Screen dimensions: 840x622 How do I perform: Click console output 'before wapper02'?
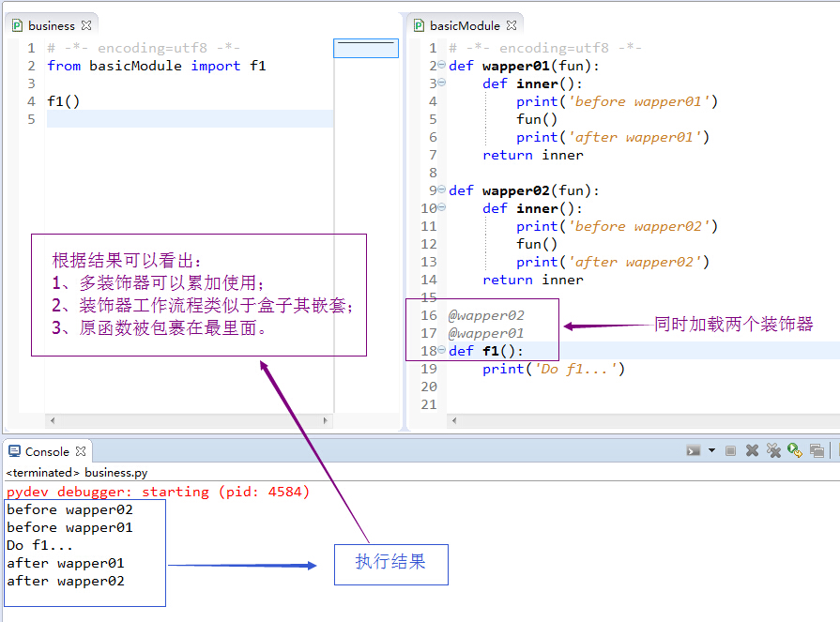(69, 509)
